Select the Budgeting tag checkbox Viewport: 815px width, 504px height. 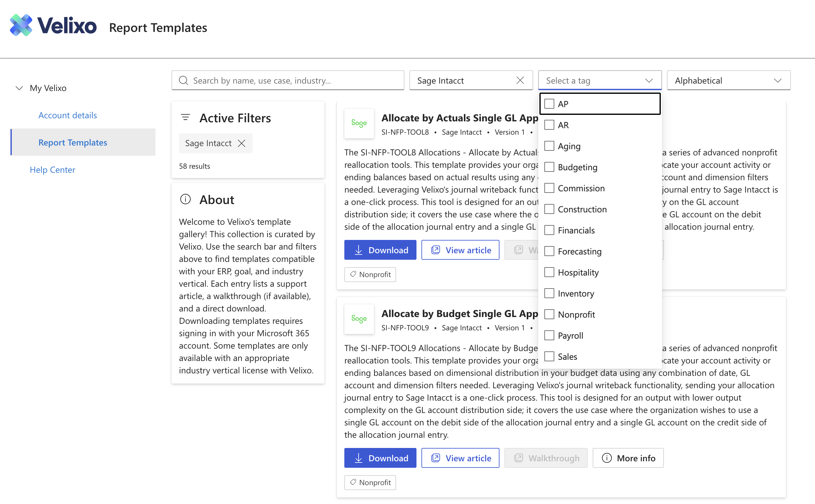[549, 167]
